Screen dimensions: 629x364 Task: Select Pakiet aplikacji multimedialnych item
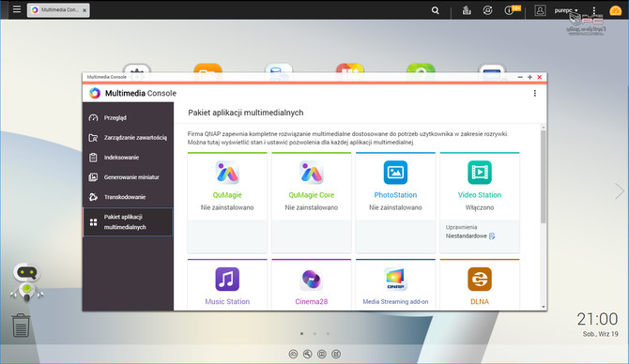point(128,221)
